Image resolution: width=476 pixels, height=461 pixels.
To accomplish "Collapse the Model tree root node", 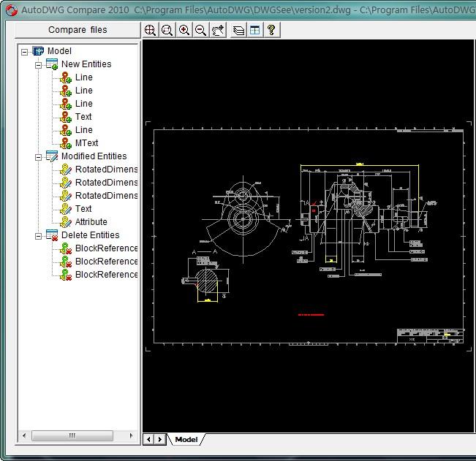I will pyautogui.click(x=25, y=51).
